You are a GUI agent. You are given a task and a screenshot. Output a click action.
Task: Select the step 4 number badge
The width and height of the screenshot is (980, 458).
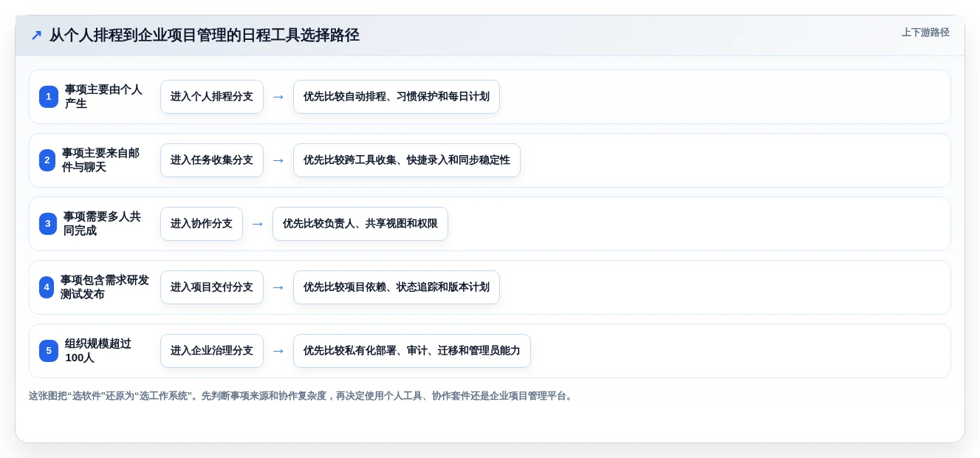(47, 287)
